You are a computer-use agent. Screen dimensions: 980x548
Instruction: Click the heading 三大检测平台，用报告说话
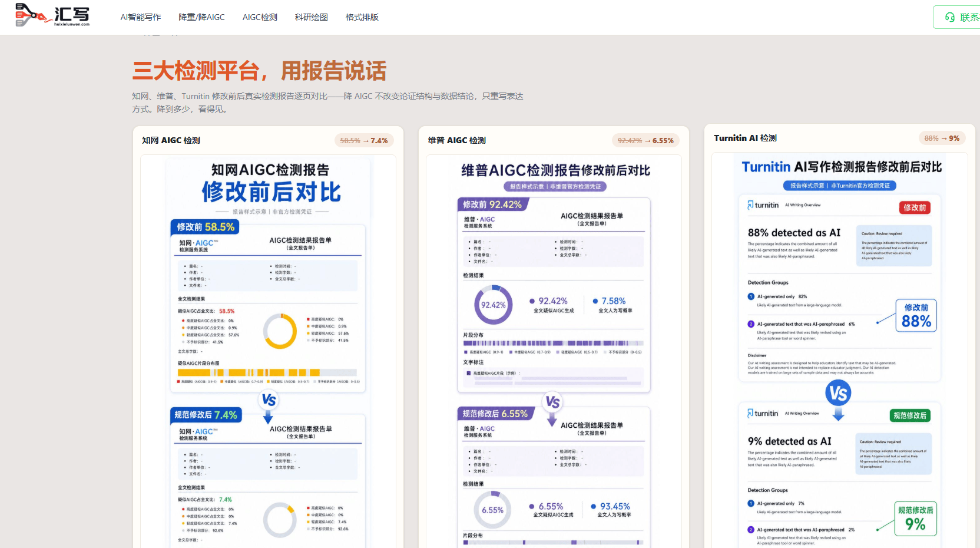tap(259, 71)
